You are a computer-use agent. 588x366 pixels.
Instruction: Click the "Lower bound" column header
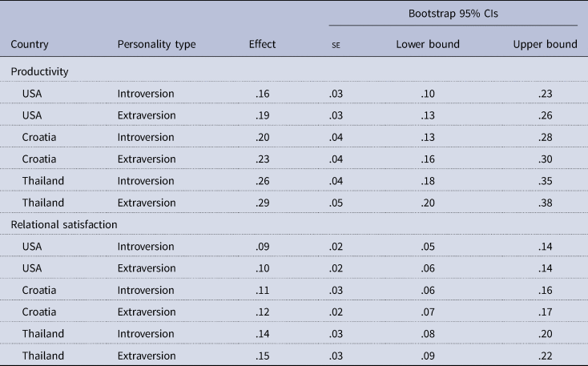[428, 45]
